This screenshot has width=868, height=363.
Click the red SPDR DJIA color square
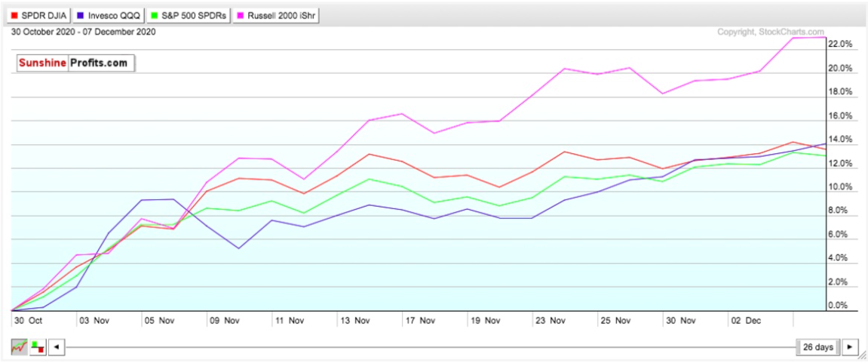point(14,16)
